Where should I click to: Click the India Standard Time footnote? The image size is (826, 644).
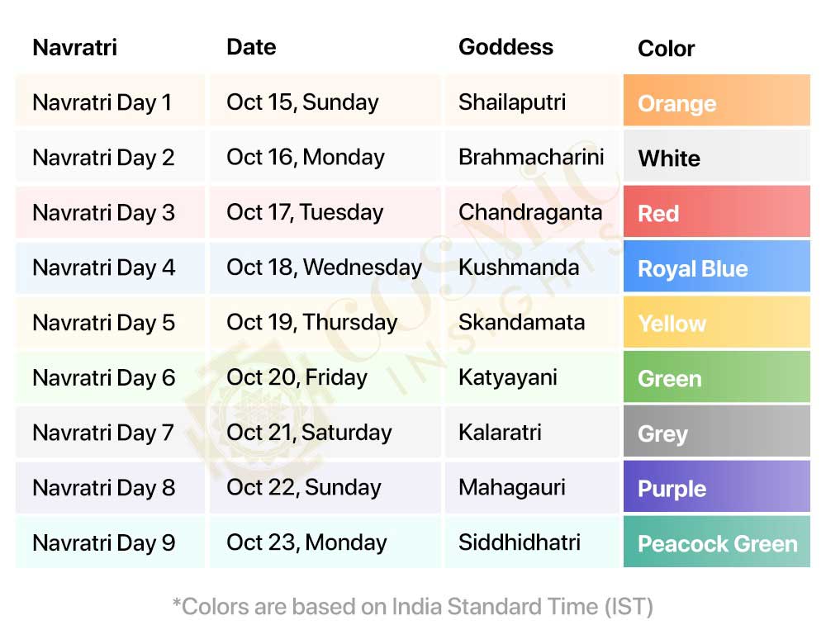(413, 607)
